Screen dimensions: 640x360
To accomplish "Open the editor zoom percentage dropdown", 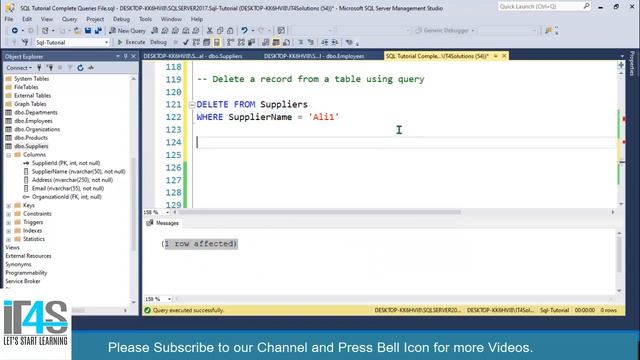I will (x=167, y=212).
